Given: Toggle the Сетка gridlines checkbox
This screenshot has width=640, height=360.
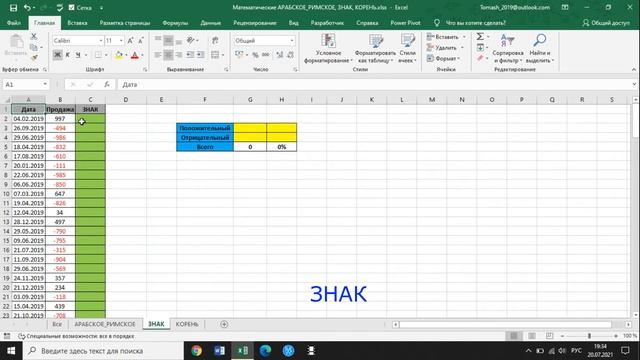Looking at the screenshot, I should 72,7.
